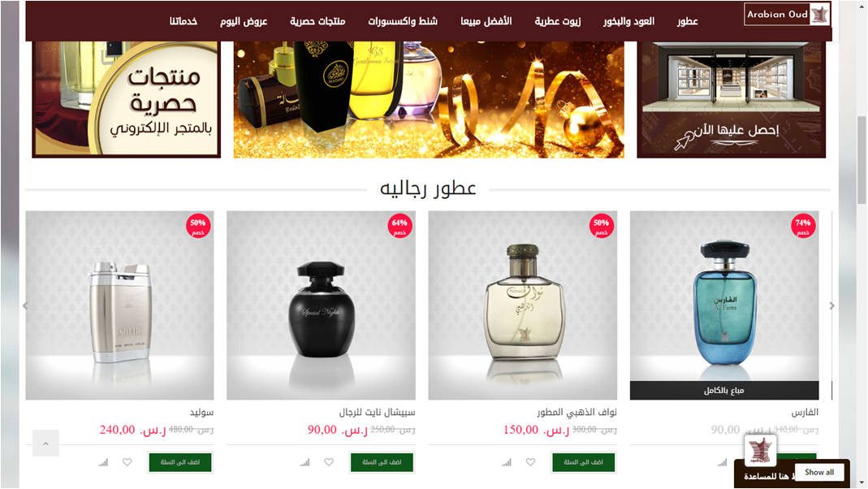Image resolution: width=868 pixels, height=489 pixels.
Task: Compare سبيشال نايت للرجال using bars icon
Action: click(304, 462)
